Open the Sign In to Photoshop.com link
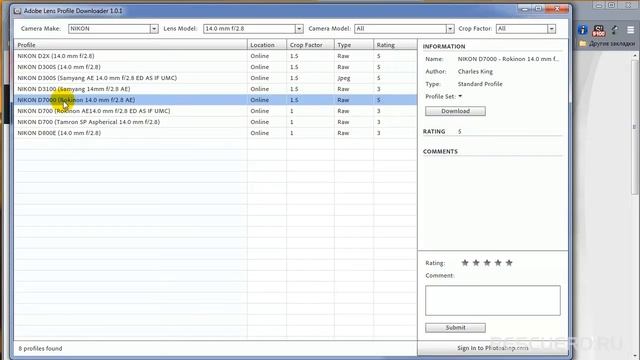The height and width of the screenshot is (360, 640). coord(493,348)
